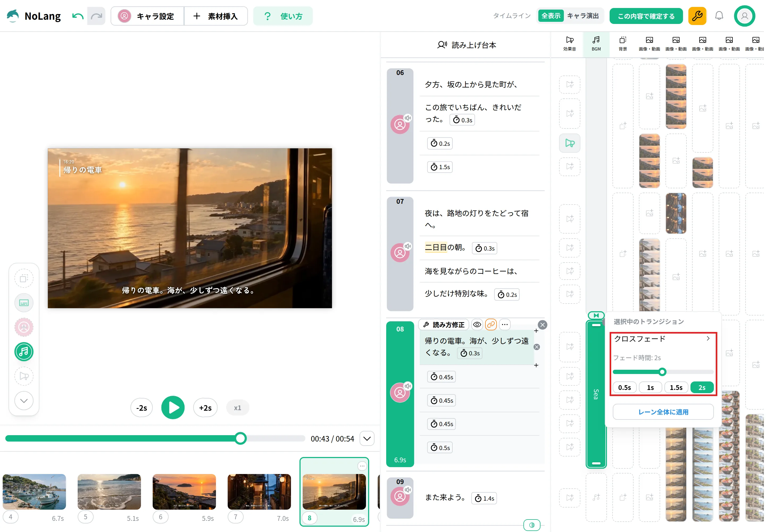Select the BGM music note tool in left sidebar
The image size is (766, 532).
coord(24,352)
